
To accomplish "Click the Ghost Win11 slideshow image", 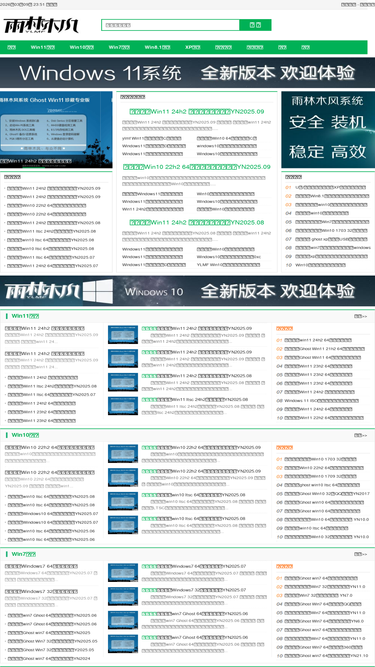I will 56,130.
